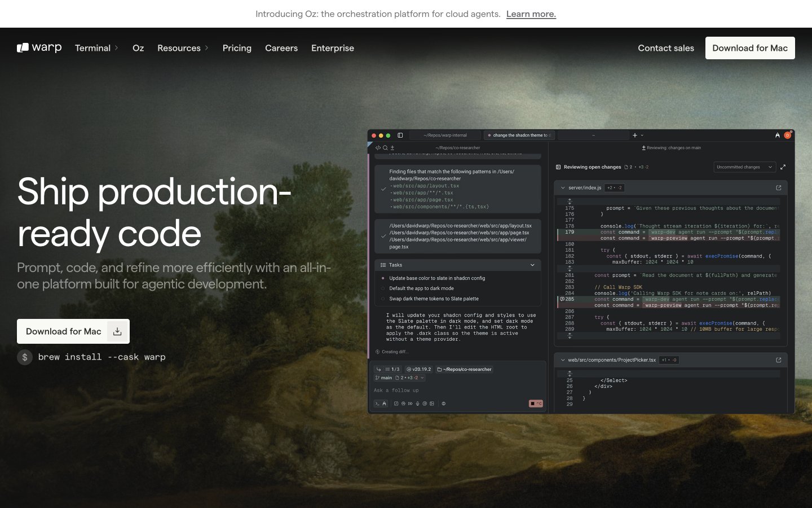The height and width of the screenshot is (508, 812).
Task: Open the Uncommitted changes dropdown
Action: click(744, 167)
